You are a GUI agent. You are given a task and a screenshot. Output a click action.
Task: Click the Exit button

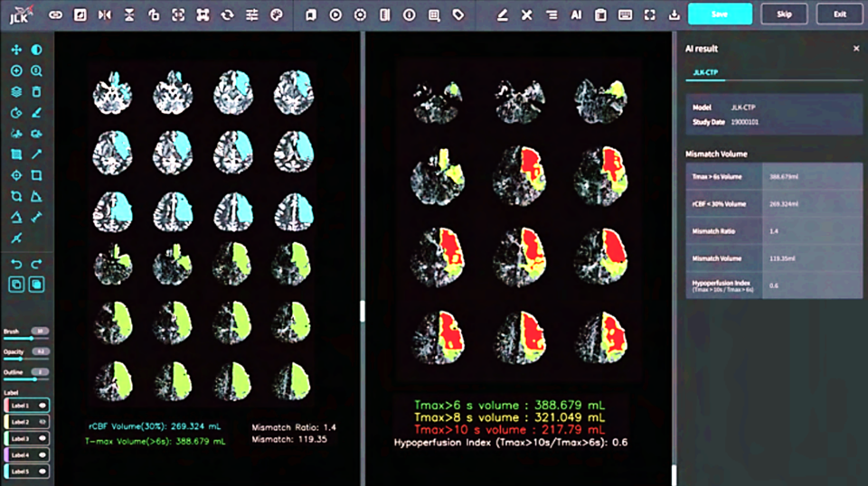(x=838, y=14)
